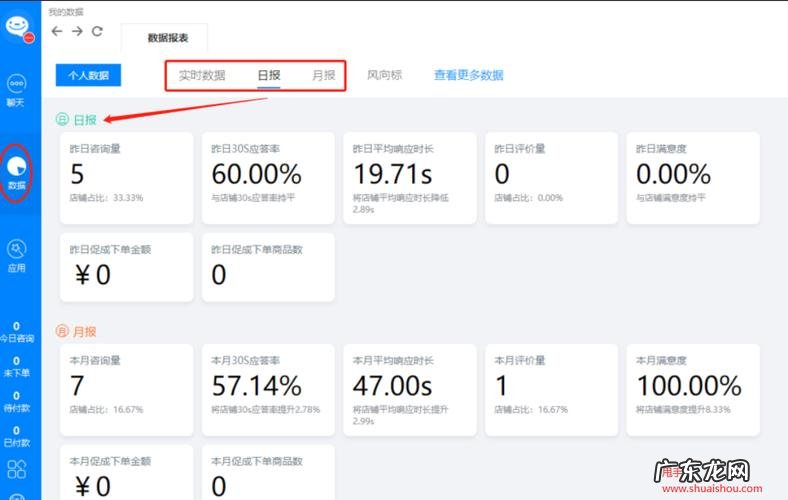Select the 月报 monthly report tab
The image size is (788, 500).
(323, 75)
